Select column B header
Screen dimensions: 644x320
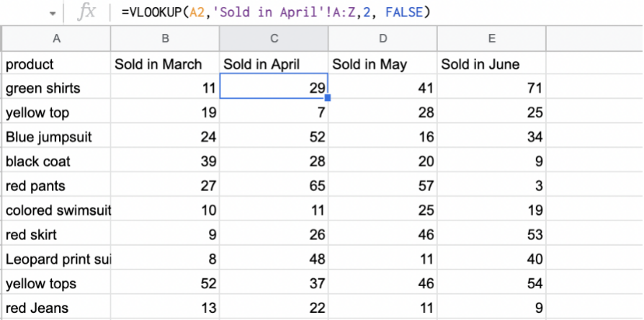[165, 38]
